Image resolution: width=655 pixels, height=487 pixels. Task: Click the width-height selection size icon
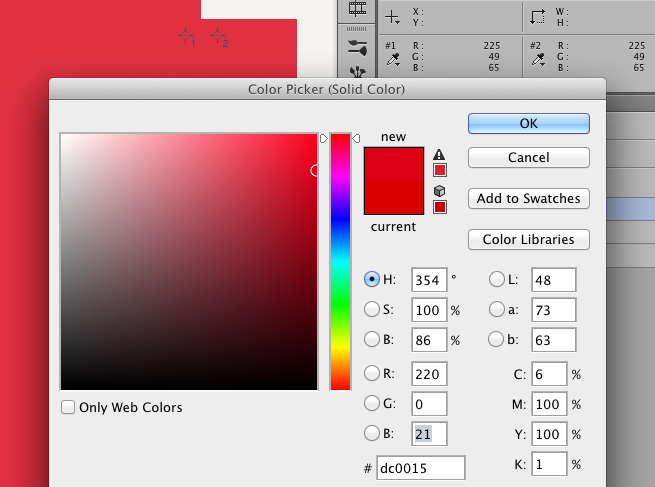[538, 17]
